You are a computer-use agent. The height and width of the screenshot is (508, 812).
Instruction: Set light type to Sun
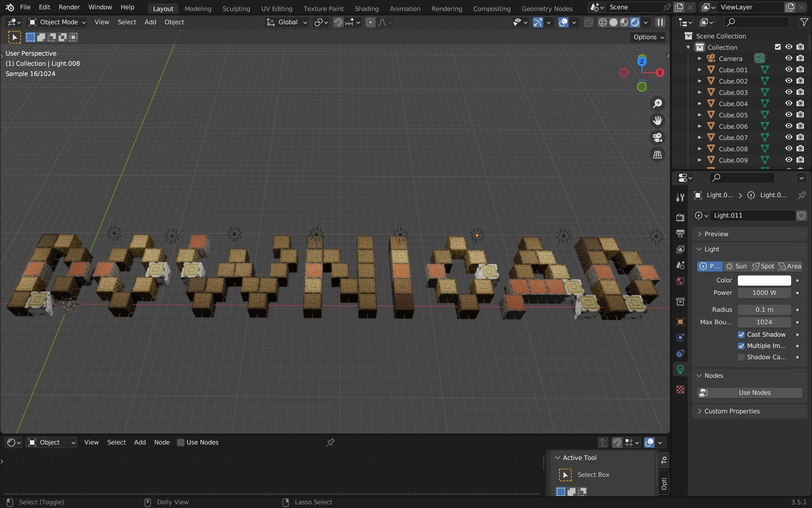coord(736,266)
